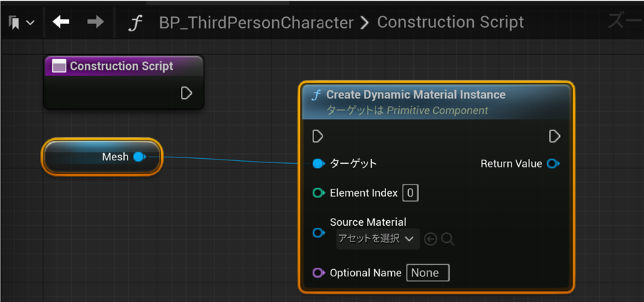Click the Construction Script node's purple icon

click(60, 66)
